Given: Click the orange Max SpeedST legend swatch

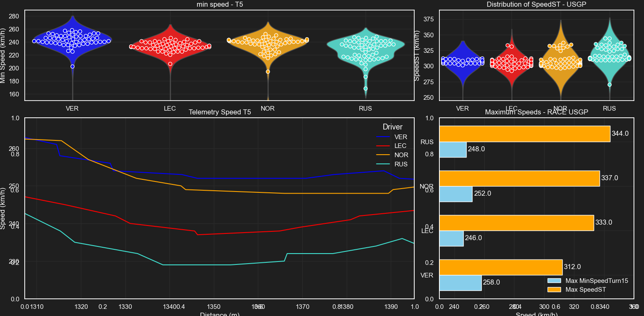Looking at the screenshot, I should pos(554,290).
